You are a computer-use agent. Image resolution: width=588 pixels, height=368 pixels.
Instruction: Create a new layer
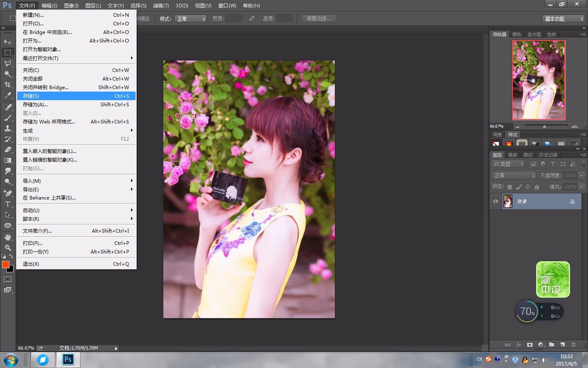(x=563, y=345)
